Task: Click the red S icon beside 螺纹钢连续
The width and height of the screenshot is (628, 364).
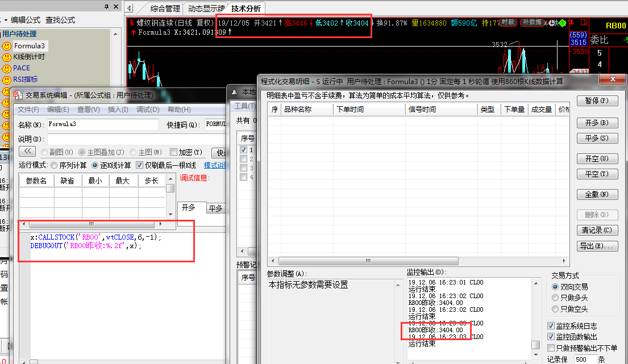Action: pos(131,23)
